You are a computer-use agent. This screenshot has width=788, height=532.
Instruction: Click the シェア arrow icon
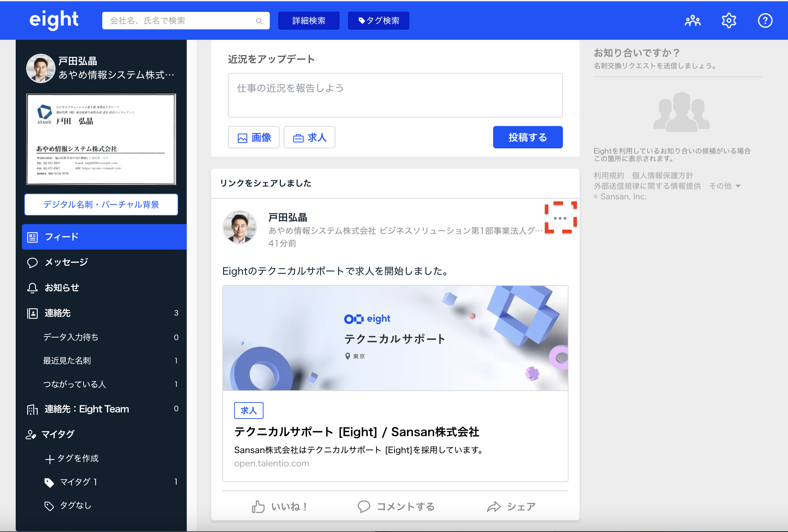494,507
